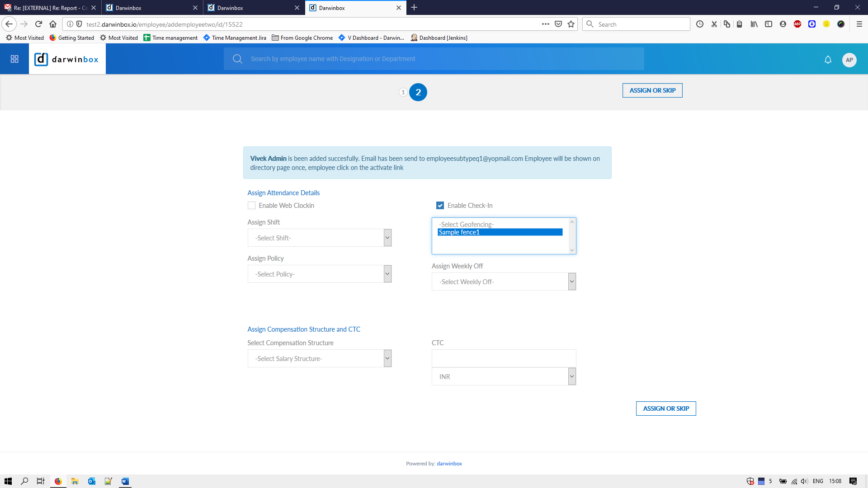The width and height of the screenshot is (868, 488).
Task: Enable Web Clockin checkbox
Action: tap(252, 206)
